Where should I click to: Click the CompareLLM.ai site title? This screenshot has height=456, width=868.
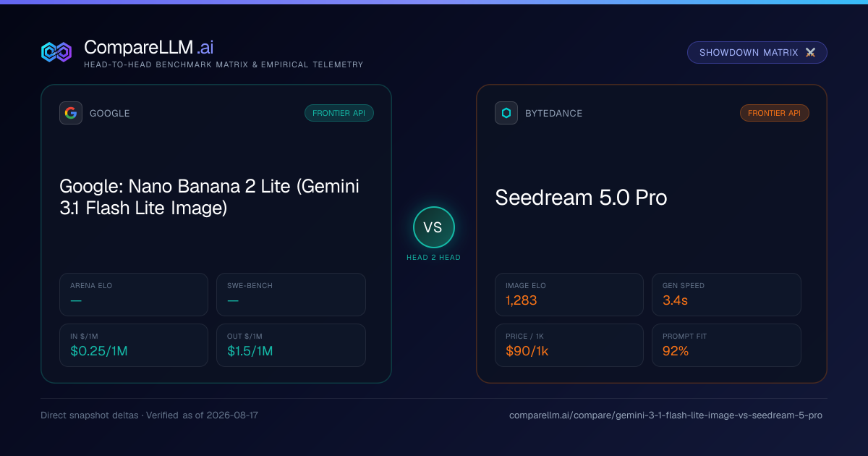[148, 47]
